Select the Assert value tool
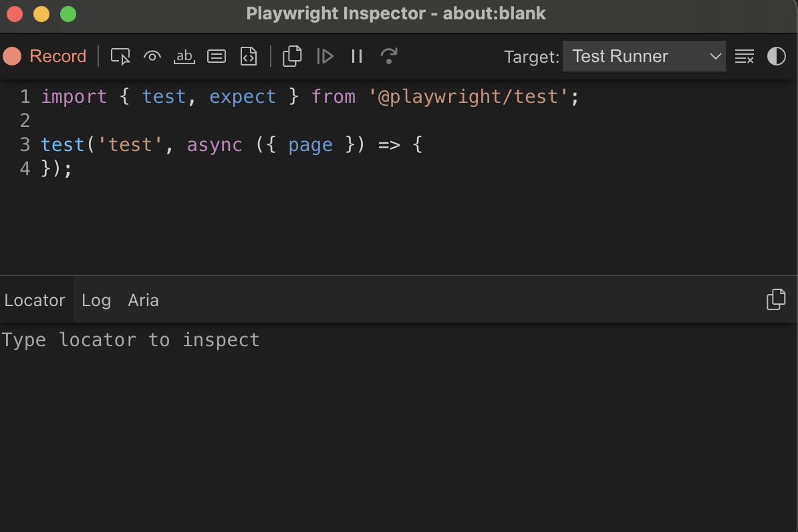Screen dimensions: 798x532 pyautogui.click(x=216, y=57)
